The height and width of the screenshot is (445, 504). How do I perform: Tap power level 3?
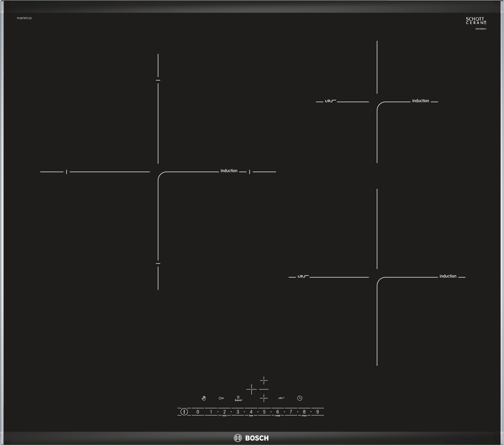click(238, 412)
